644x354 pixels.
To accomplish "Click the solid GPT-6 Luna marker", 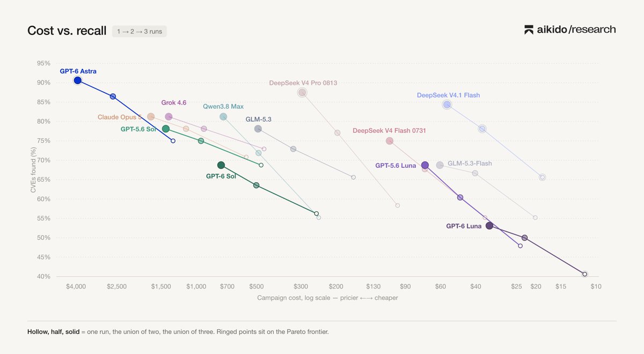I will pyautogui.click(x=489, y=226).
